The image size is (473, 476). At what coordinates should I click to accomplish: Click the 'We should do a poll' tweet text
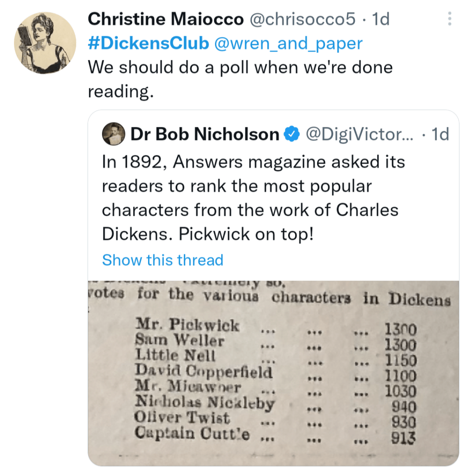pyautogui.click(x=240, y=79)
